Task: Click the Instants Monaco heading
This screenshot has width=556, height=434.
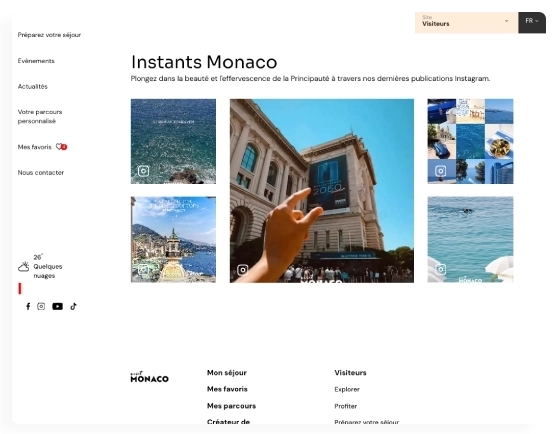Action: [204, 62]
